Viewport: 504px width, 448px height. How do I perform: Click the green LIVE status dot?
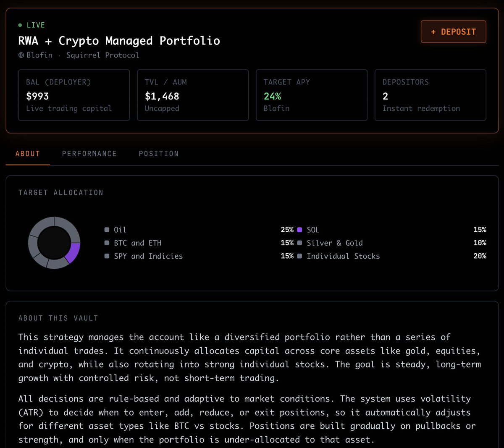pos(20,25)
